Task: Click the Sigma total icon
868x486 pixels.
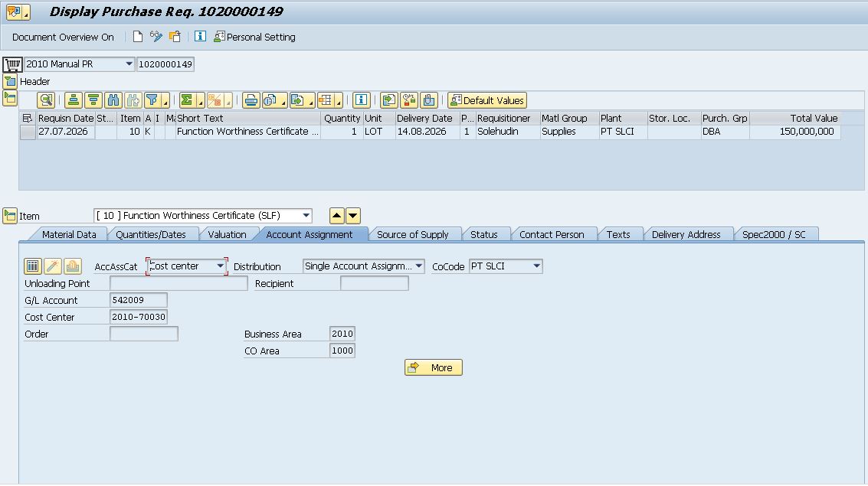Action: pos(187,100)
